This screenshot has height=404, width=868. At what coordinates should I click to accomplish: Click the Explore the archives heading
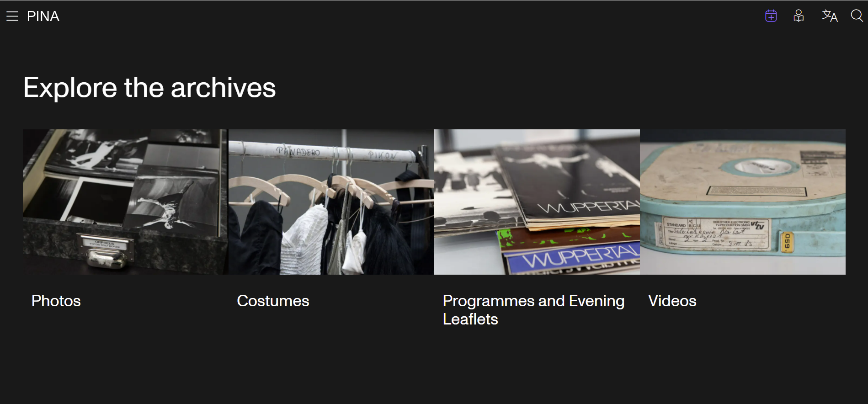click(149, 87)
